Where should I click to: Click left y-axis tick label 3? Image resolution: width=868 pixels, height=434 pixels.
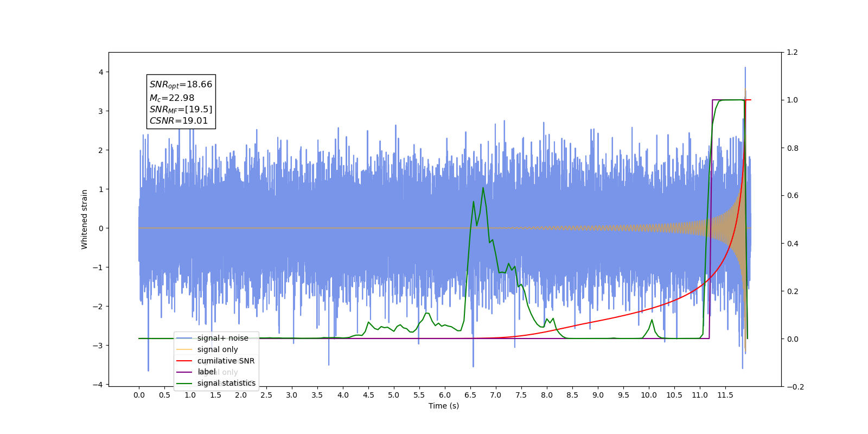tap(101, 111)
